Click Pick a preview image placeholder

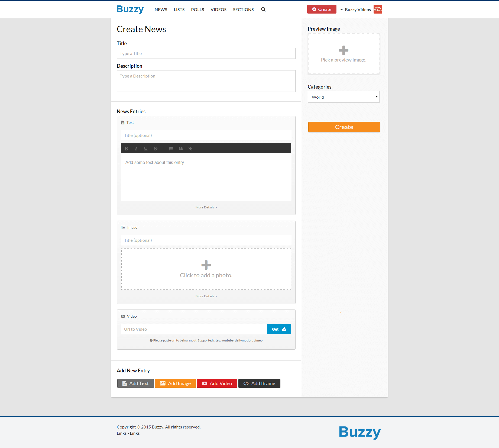click(x=343, y=54)
